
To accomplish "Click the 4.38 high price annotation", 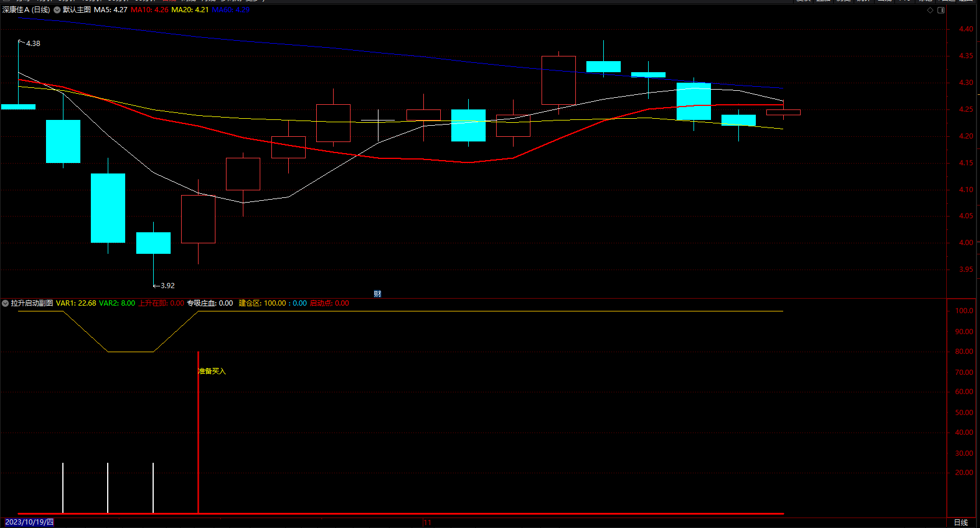I will click(x=33, y=44).
